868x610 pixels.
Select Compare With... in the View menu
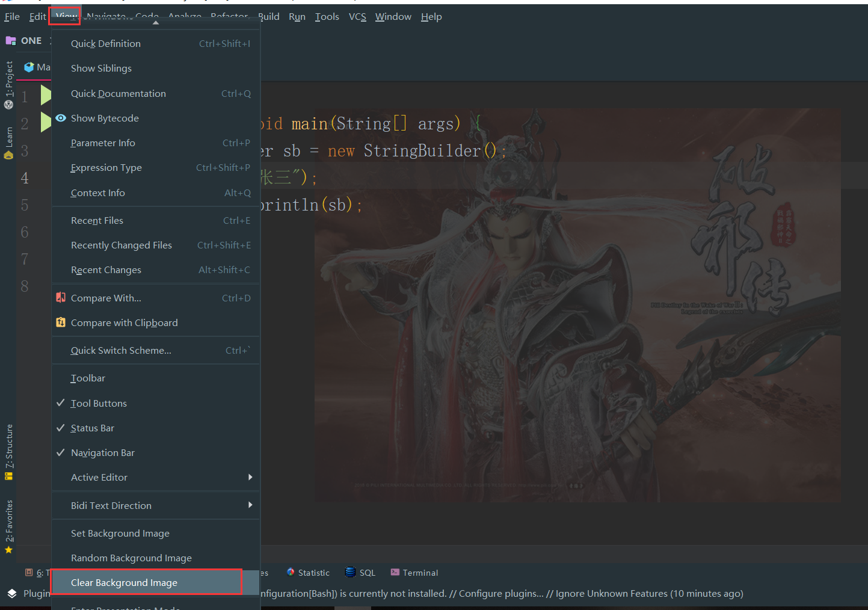[106, 297]
